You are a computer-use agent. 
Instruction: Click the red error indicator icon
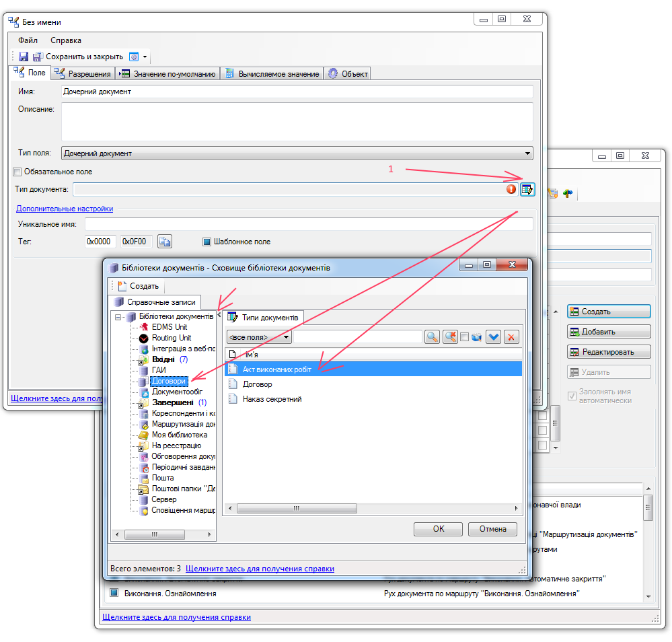click(511, 190)
